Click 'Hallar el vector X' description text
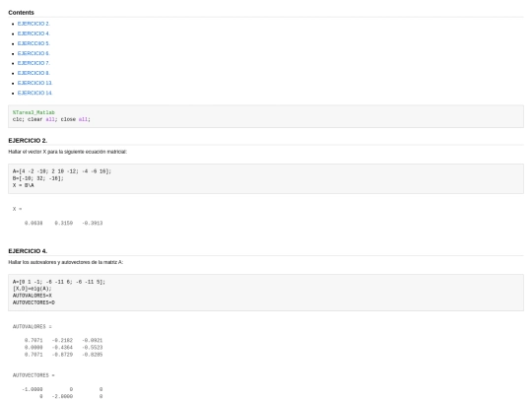The image size is (532, 399). pos(68,152)
